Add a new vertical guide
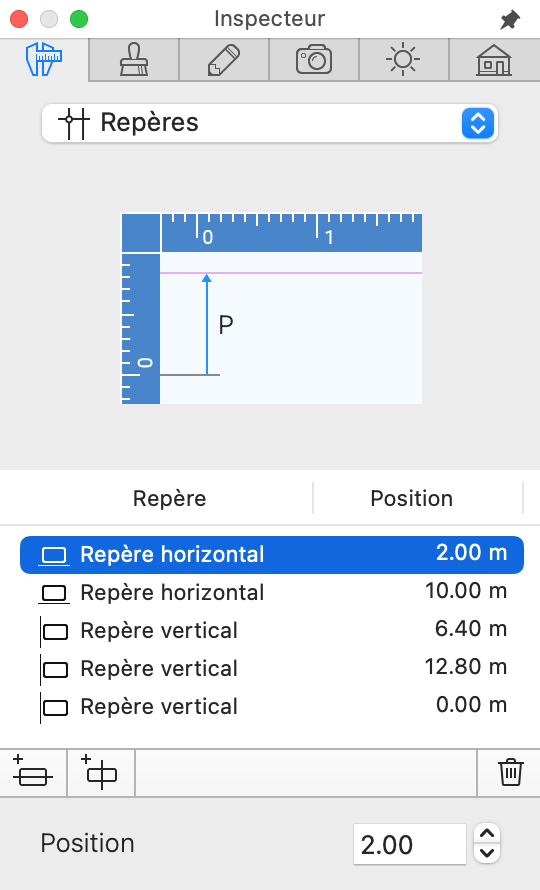540x890 pixels. point(101,773)
